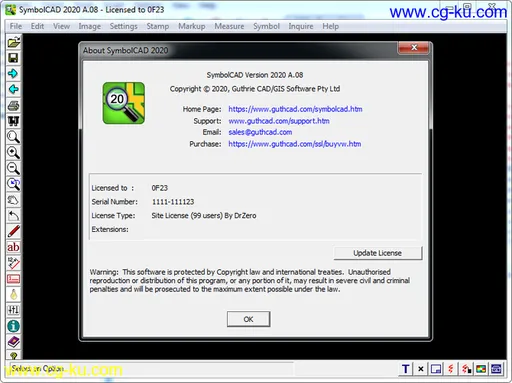Viewport: 512px width, 383px height.
Task: Click the round teal info icon
Action: point(13,326)
